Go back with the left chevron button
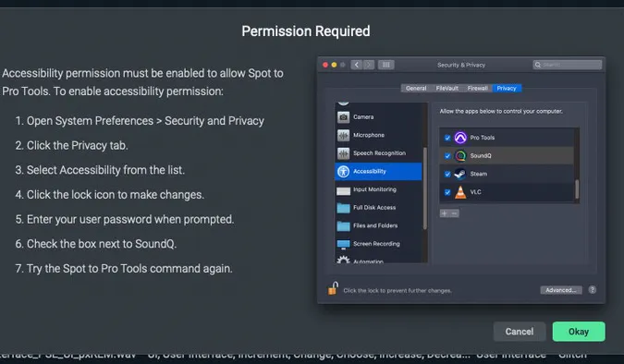 pyautogui.click(x=357, y=65)
